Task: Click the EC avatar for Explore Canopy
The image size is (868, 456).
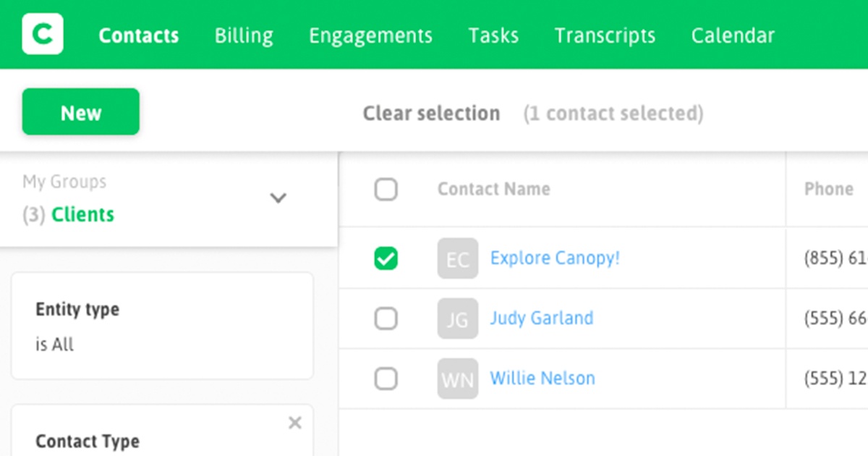Action: 458,258
